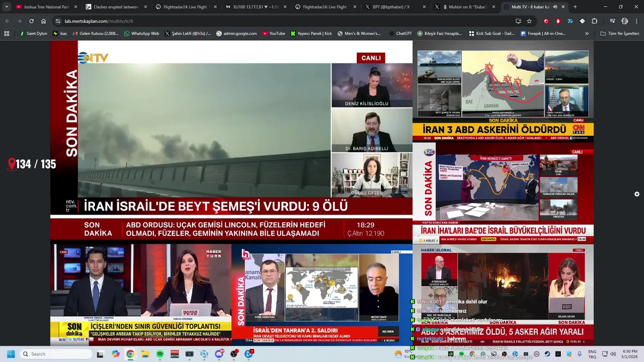644x362 pixels.
Task: Open Yayıncı Paneli Kick bookmark
Action: pyautogui.click(x=311, y=34)
